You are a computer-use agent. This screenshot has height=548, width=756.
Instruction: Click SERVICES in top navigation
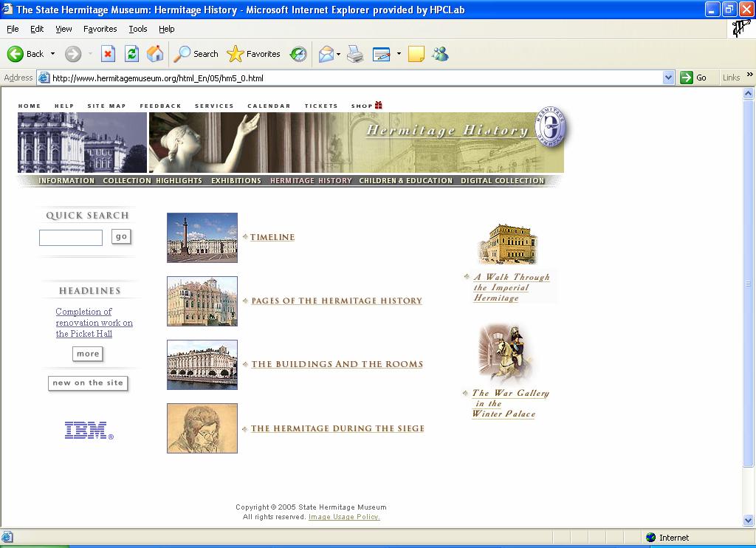click(214, 106)
